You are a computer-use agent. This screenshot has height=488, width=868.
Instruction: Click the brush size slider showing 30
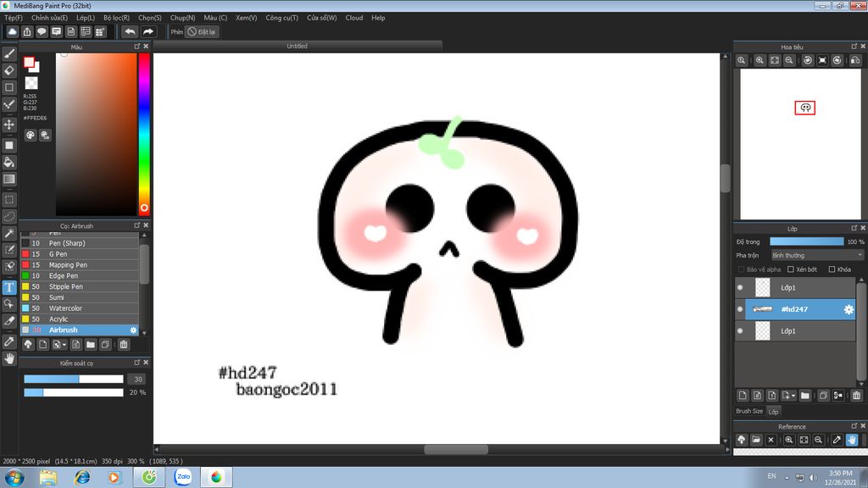pos(74,379)
